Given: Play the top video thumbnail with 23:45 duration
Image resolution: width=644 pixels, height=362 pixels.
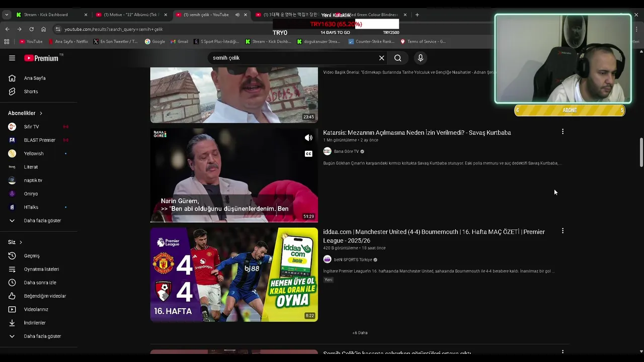Looking at the screenshot, I should 234,95.
